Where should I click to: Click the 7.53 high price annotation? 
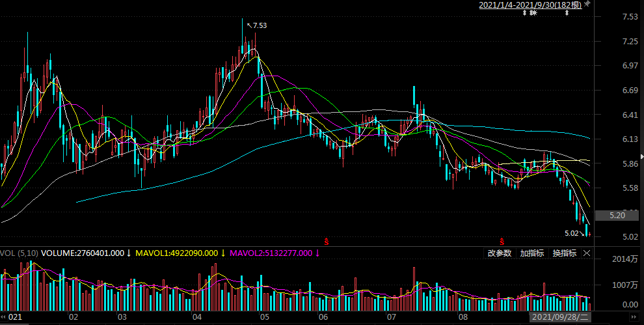click(x=260, y=25)
